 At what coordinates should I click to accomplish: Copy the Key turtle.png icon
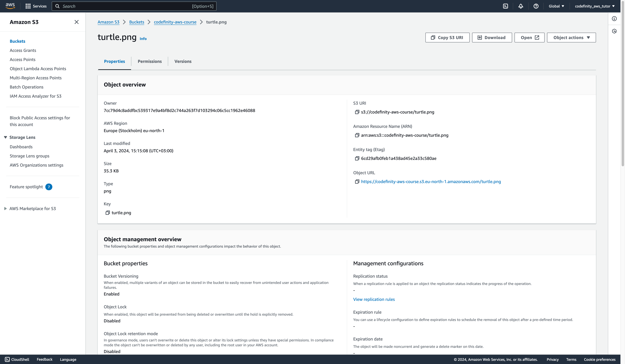coord(107,213)
